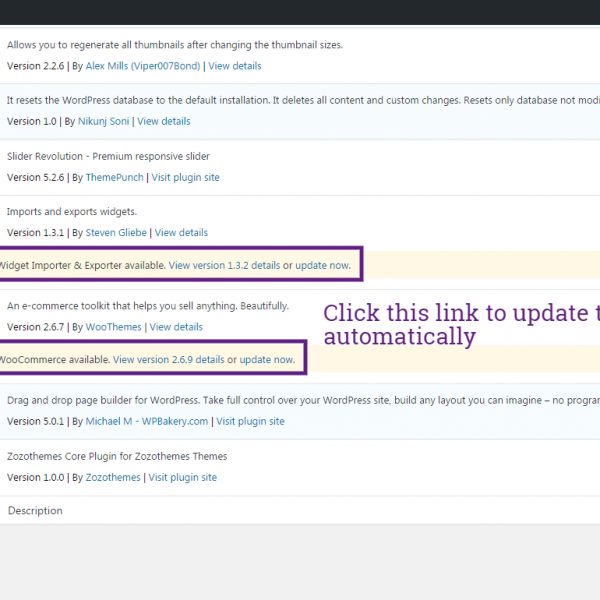Viewport: 600px width, 600px height.
Task: View details beside Nikunj Soni
Action: 164,121
